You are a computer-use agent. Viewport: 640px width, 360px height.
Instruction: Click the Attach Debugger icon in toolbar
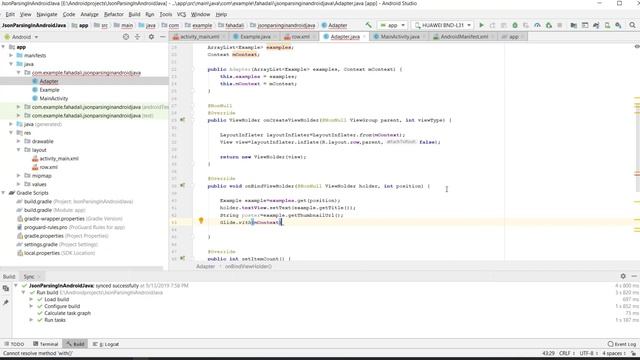pos(549,25)
